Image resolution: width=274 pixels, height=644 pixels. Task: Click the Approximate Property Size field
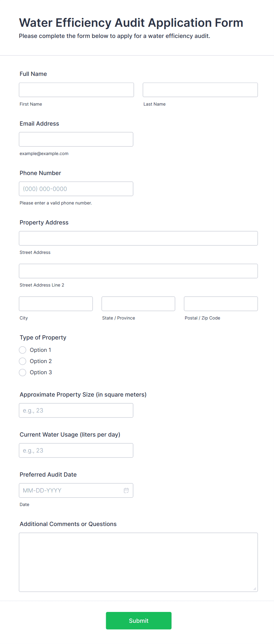[x=76, y=410]
